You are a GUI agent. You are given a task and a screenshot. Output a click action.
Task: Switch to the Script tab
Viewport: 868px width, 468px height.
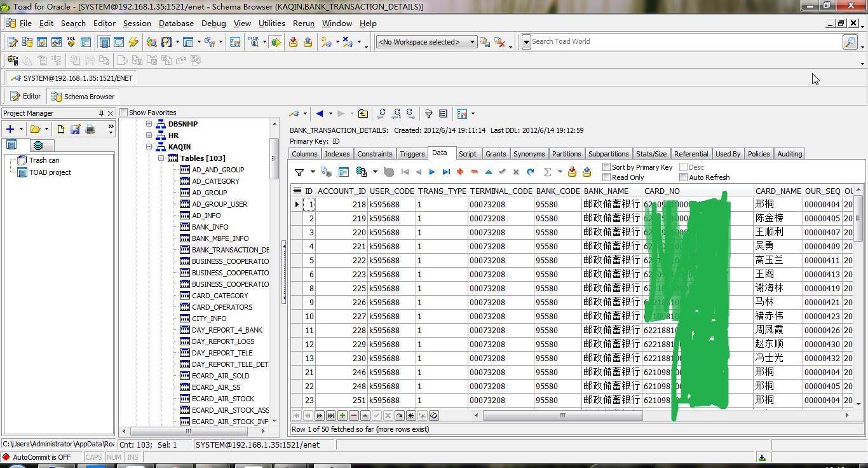(x=468, y=154)
